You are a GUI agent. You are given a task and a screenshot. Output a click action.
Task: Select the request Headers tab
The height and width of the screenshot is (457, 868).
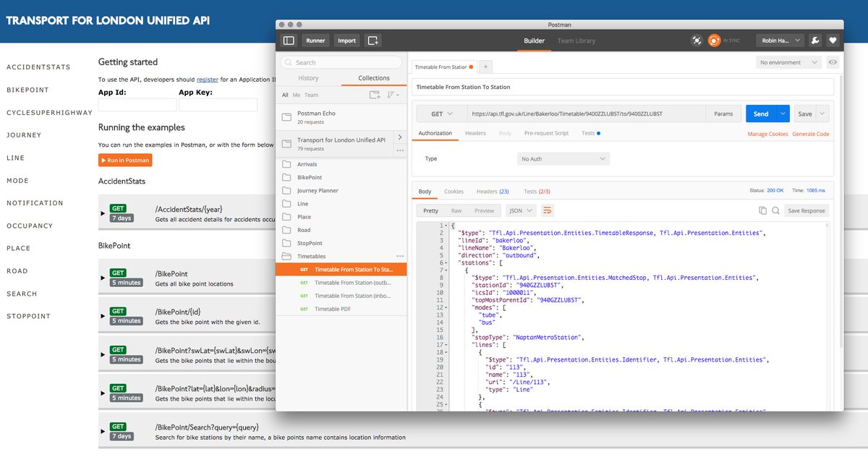point(475,133)
